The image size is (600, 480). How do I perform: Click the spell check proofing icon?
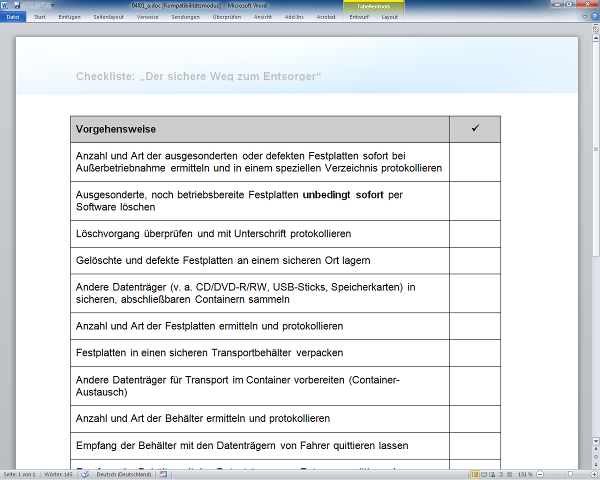pyautogui.click(x=87, y=473)
